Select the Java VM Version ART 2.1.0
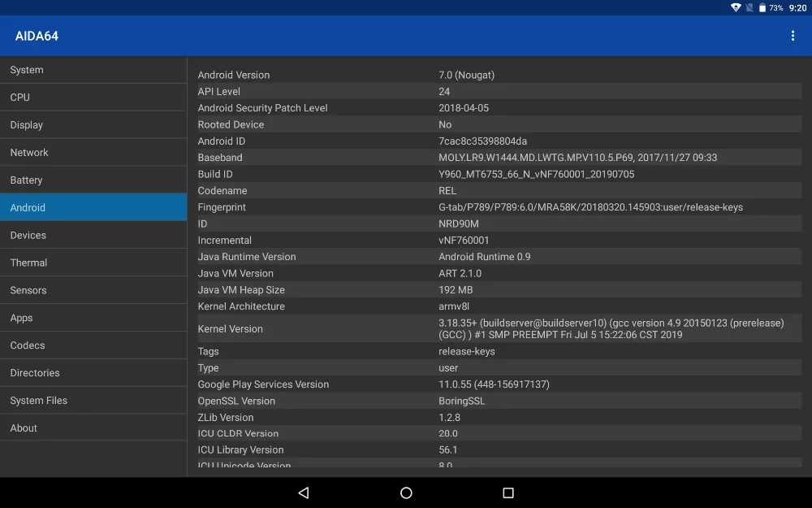Image resolution: width=812 pixels, height=508 pixels. point(460,273)
